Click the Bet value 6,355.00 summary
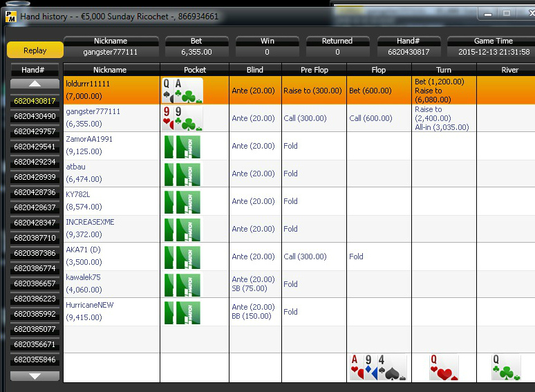This screenshot has width=535, height=392. click(196, 52)
